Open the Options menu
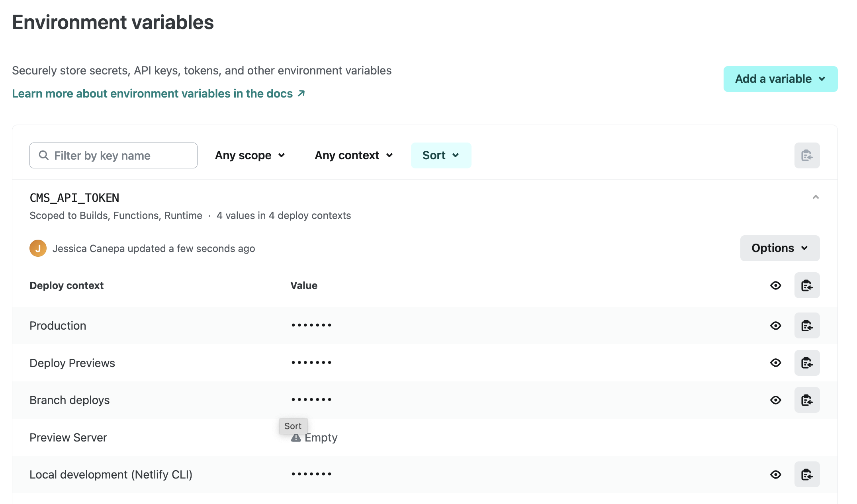This screenshot has width=857, height=504. pyautogui.click(x=779, y=248)
